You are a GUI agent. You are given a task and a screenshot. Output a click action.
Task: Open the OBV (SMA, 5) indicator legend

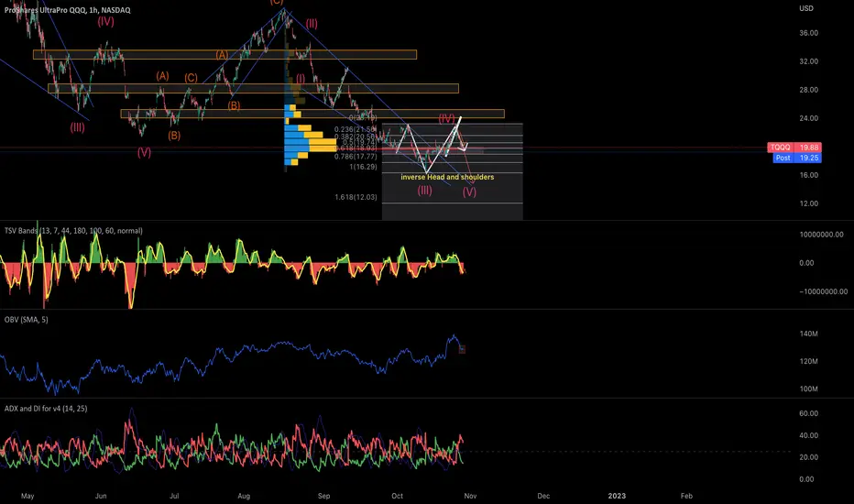(x=27, y=319)
